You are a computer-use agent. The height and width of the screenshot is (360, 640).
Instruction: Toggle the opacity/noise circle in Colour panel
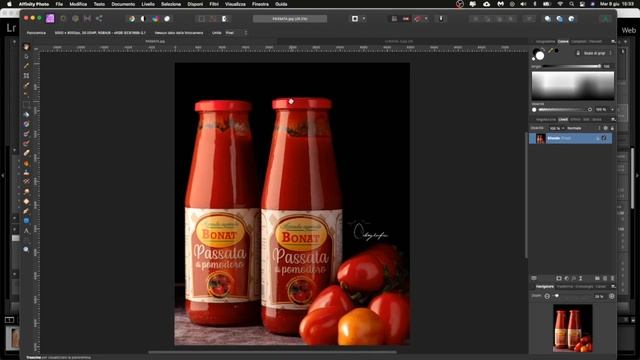534,110
